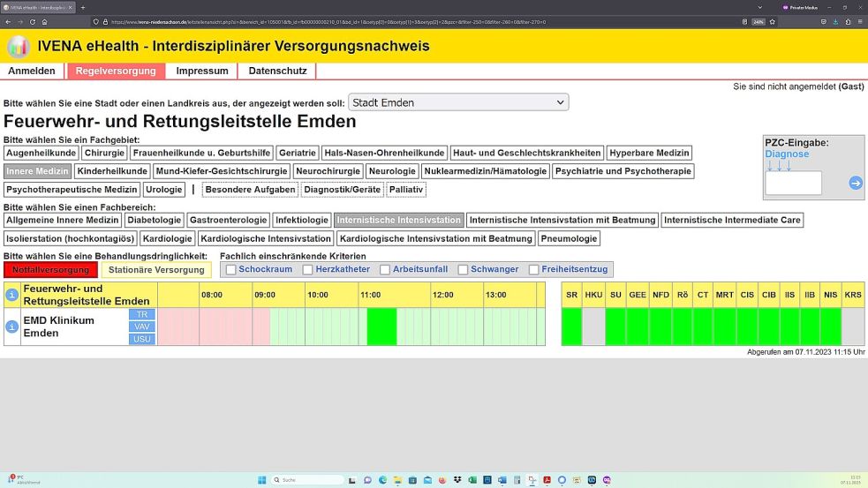Open browser downloads panel
Screen dimensions: 868x488
click(x=835, y=22)
